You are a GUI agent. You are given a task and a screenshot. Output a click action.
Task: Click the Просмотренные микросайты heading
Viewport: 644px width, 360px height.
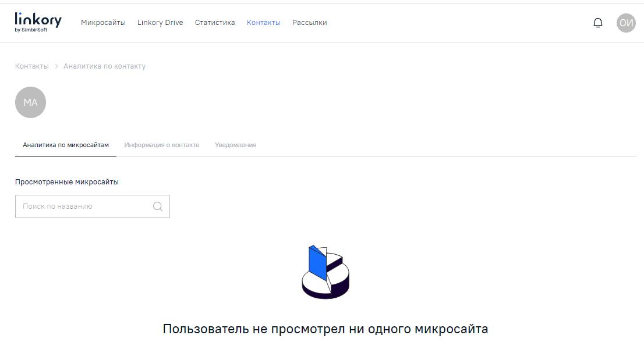pos(66,181)
